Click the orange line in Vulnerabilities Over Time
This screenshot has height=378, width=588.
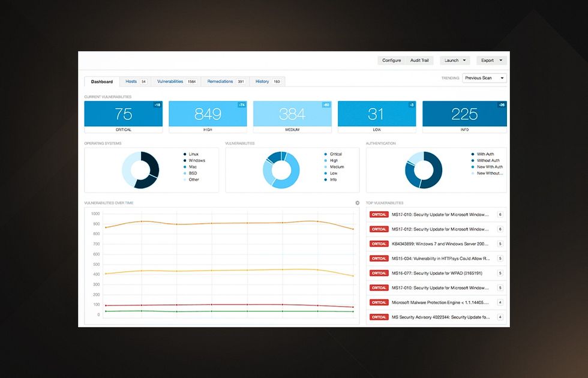(x=229, y=223)
